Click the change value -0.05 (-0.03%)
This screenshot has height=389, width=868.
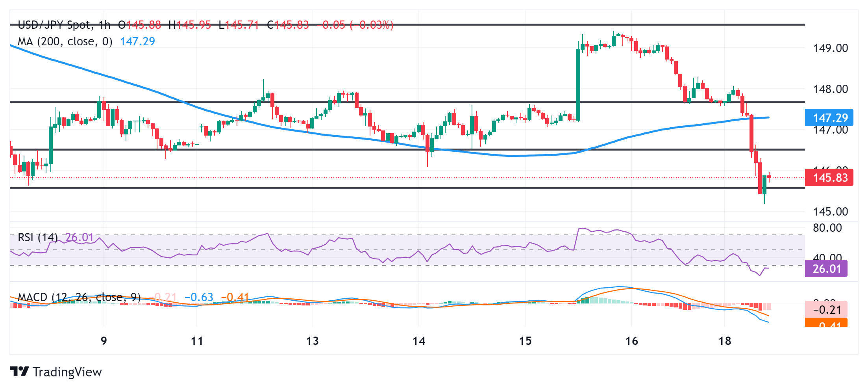[x=355, y=25]
